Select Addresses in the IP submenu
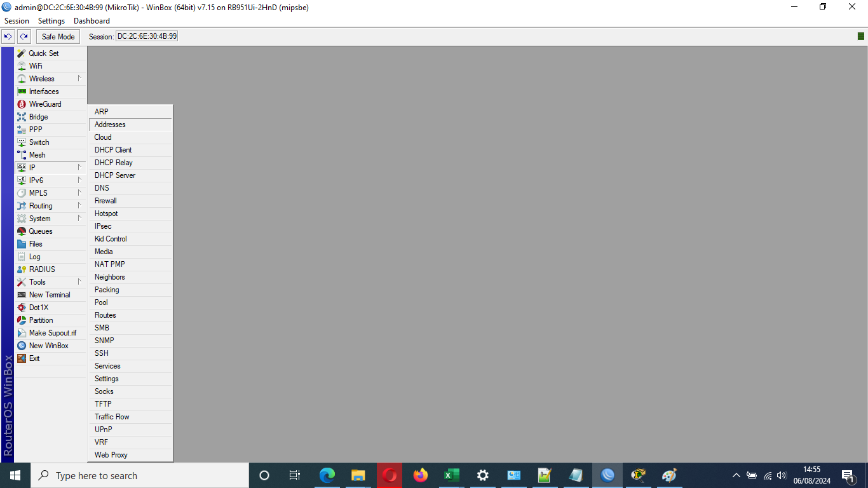The height and width of the screenshot is (488, 868). [130, 125]
